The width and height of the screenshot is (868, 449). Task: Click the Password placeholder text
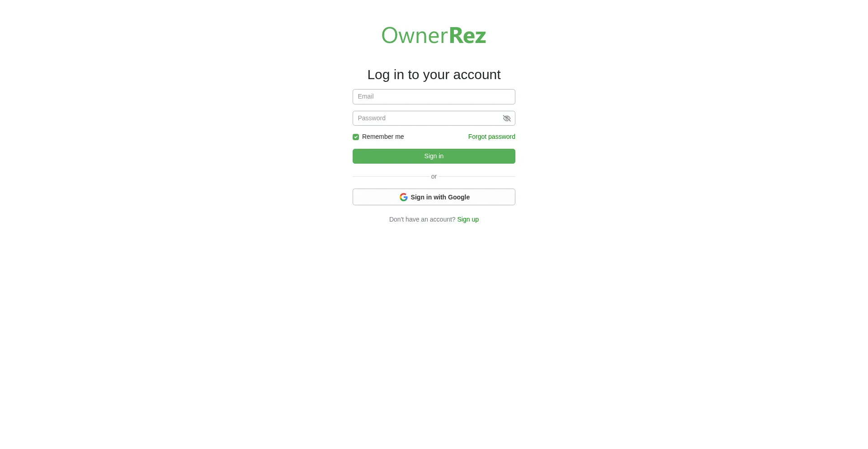372,118
